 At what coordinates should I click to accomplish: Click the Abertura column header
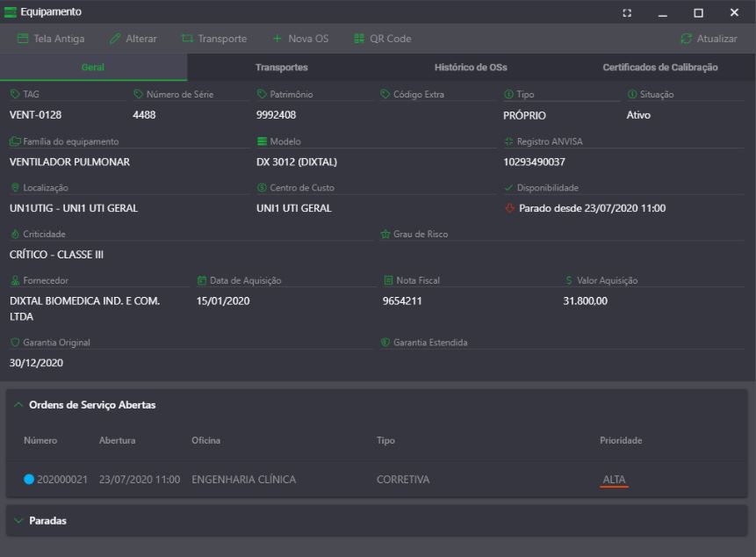pyautogui.click(x=117, y=440)
